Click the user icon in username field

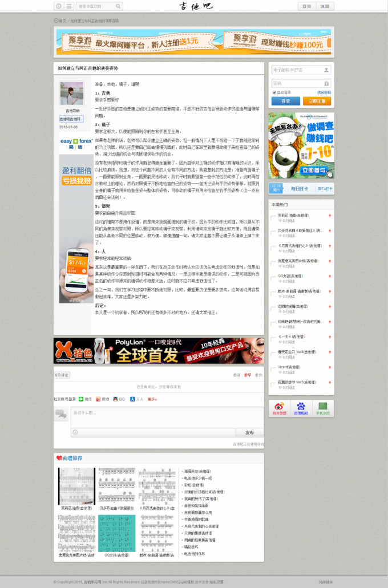(x=326, y=70)
